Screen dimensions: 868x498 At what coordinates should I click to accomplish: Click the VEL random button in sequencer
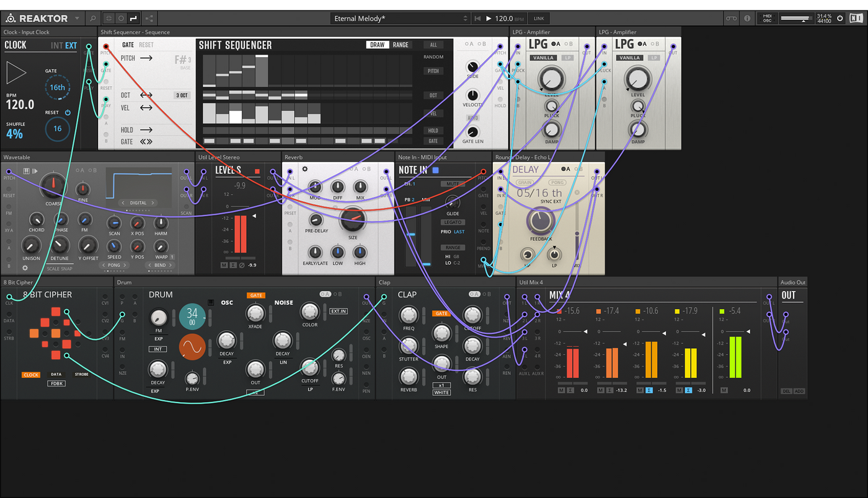tap(433, 113)
